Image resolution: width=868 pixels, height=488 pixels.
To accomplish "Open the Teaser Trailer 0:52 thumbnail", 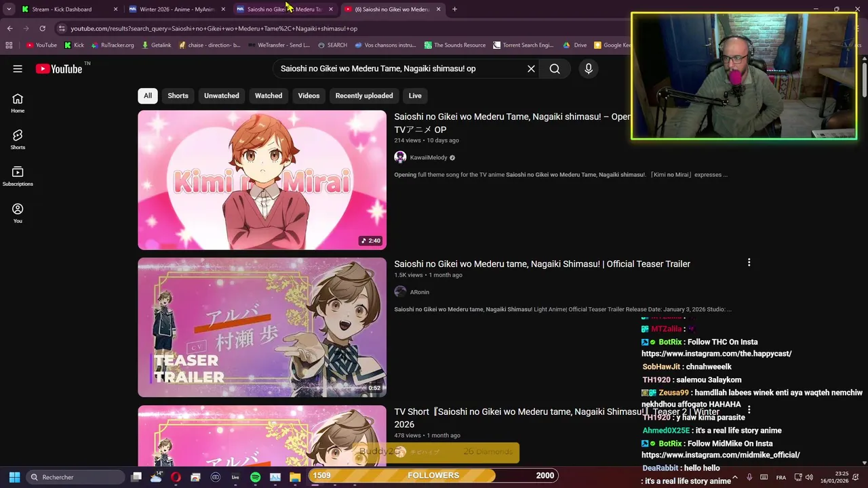I will click(262, 327).
